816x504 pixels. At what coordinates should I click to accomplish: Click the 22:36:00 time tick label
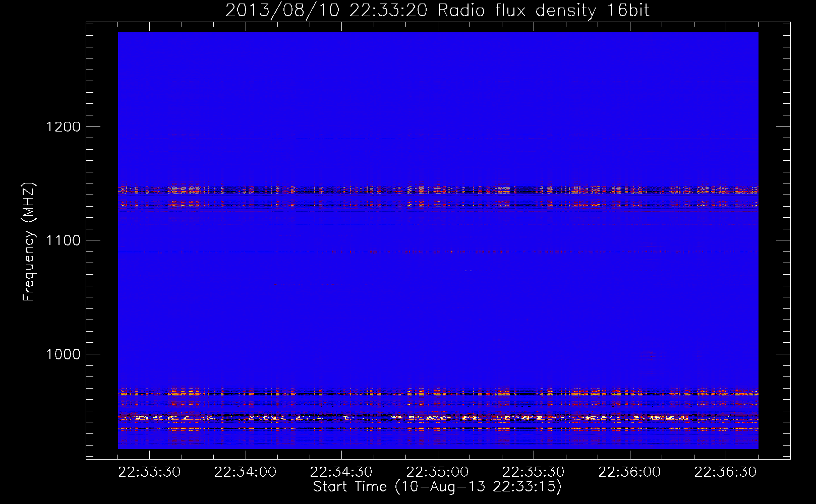click(x=629, y=472)
